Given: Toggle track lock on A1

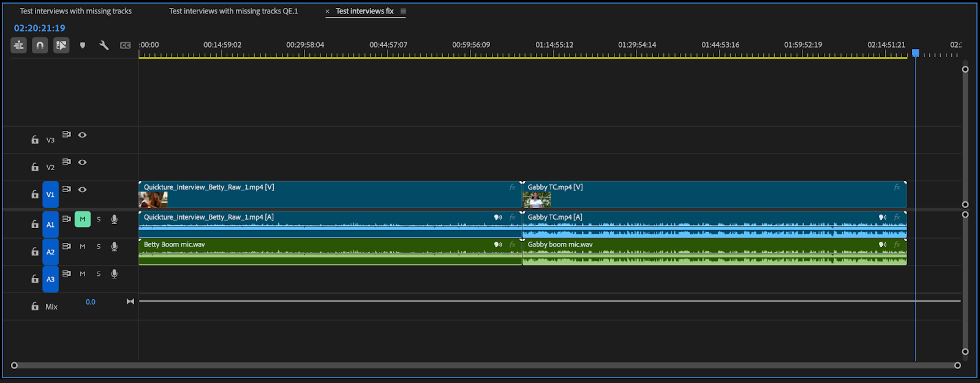Looking at the screenshot, I should (x=35, y=224).
